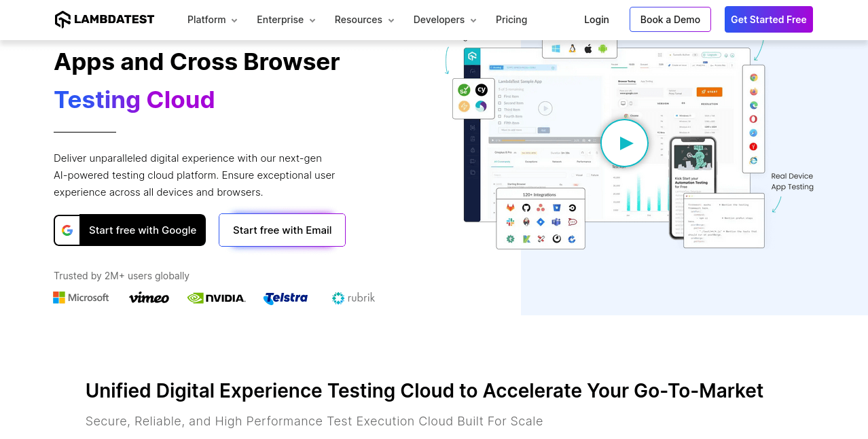Open the Resources dropdown
The width and height of the screenshot is (868, 439).
coord(364,20)
